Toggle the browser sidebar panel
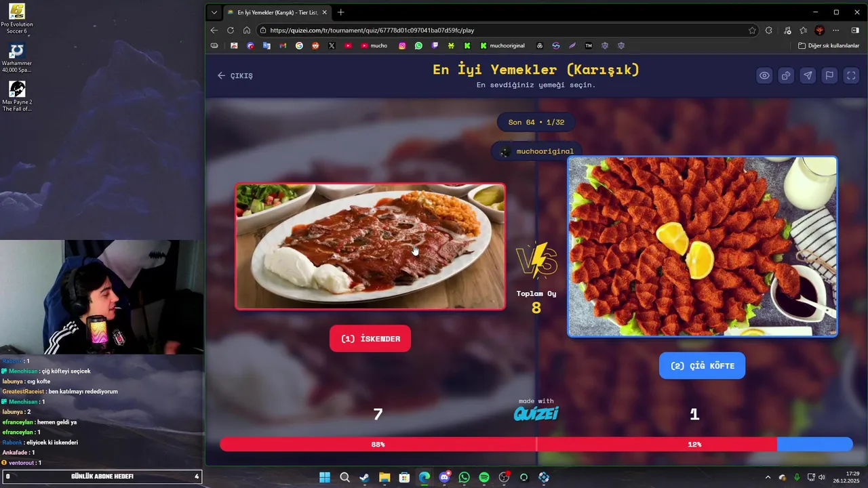The image size is (868, 488). click(855, 30)
